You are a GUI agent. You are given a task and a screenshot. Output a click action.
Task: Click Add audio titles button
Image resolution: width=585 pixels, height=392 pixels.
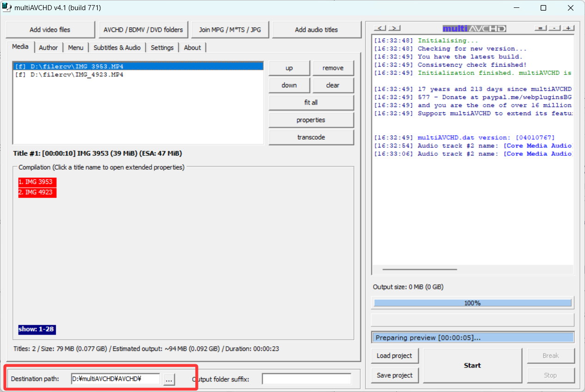click(316, 30)
